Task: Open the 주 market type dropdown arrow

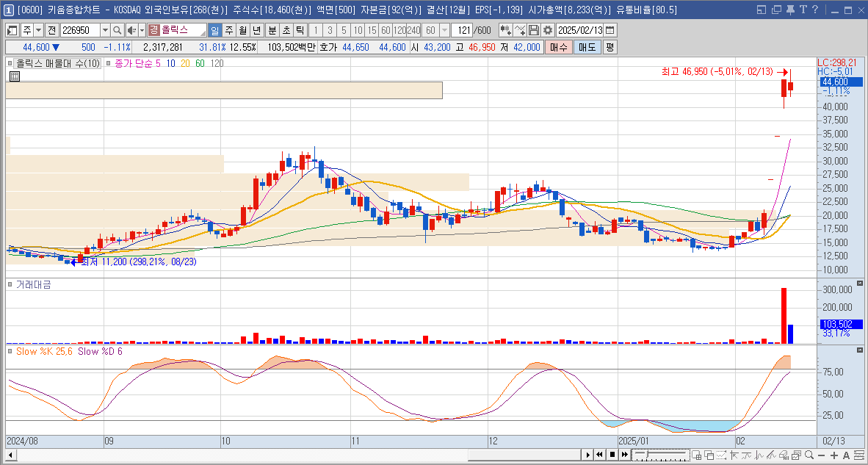Action: point(38,30)
